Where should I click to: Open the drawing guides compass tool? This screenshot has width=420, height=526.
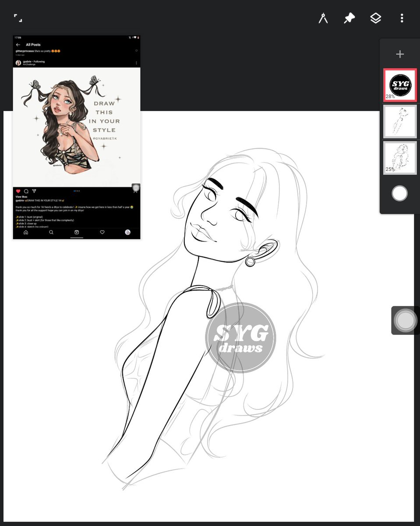(x=323, y=18)
